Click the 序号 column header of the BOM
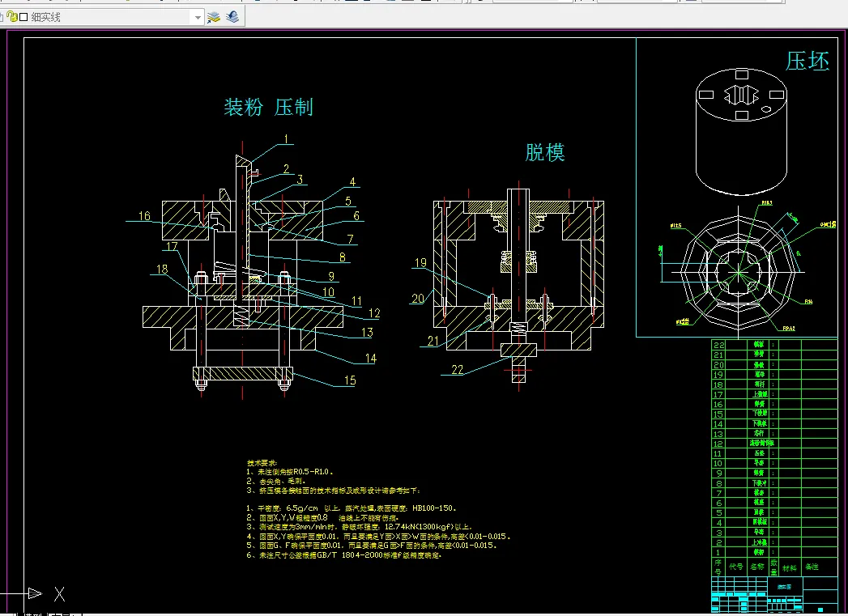The image size is (848, 616). [x=720, y=567]
